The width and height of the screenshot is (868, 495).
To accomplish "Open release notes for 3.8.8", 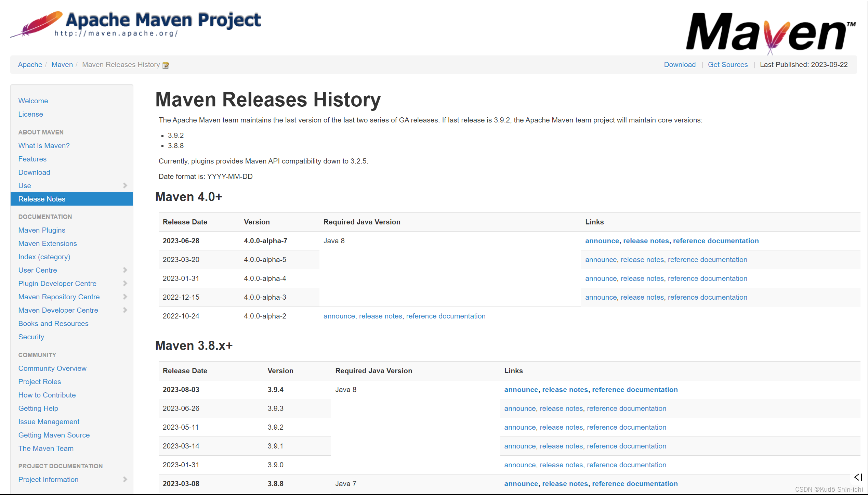I will coord(565,484).
